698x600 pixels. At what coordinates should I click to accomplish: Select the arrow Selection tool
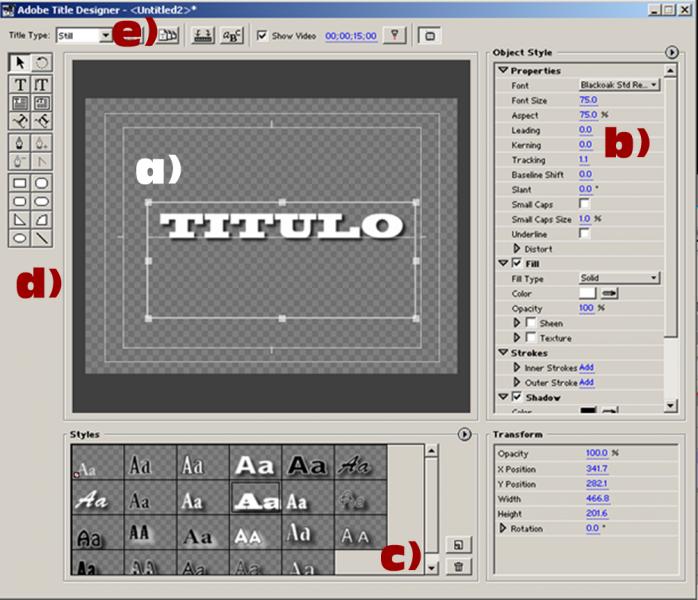[20, 63]
